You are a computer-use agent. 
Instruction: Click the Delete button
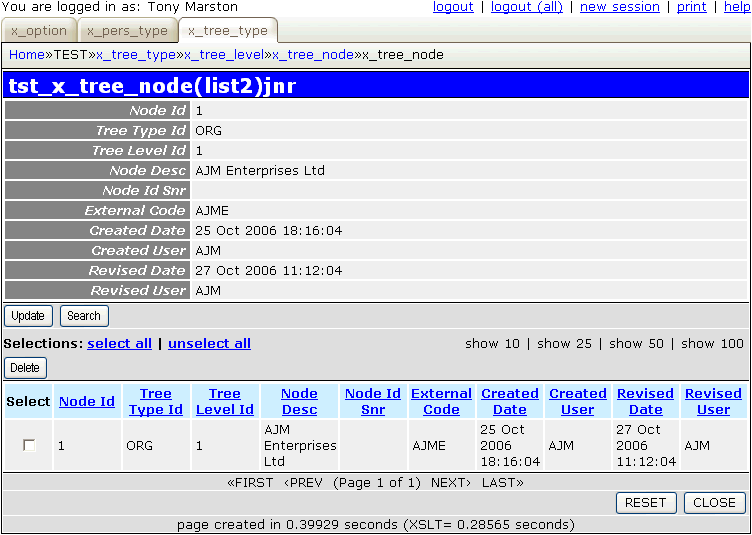click(25, 368)
